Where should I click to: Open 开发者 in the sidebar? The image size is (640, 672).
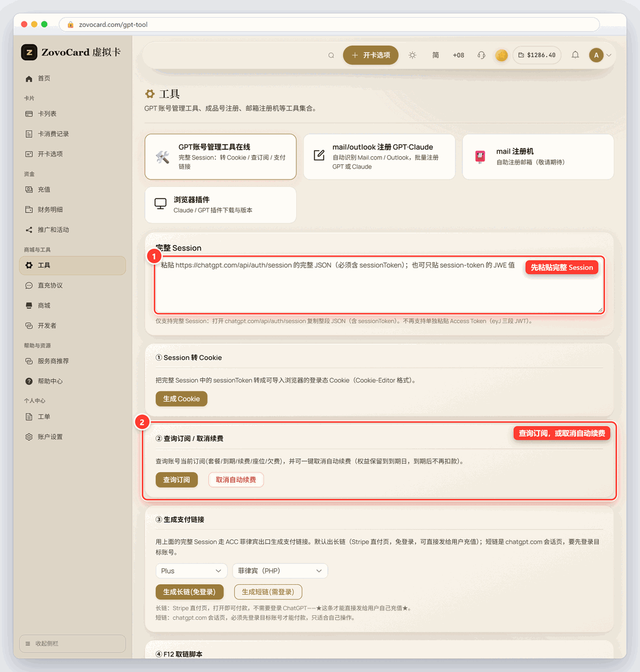[x=73, y=326]
